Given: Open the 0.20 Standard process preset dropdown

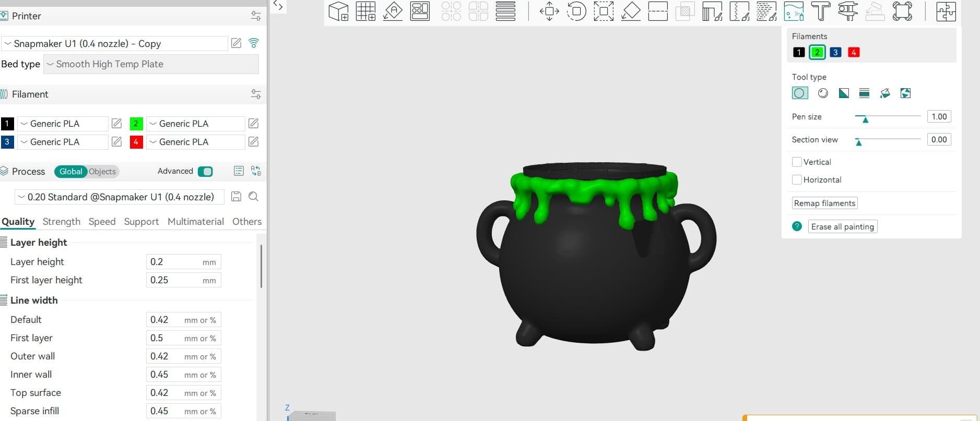Looking at the screenshot, I should (x=120, y=197).
